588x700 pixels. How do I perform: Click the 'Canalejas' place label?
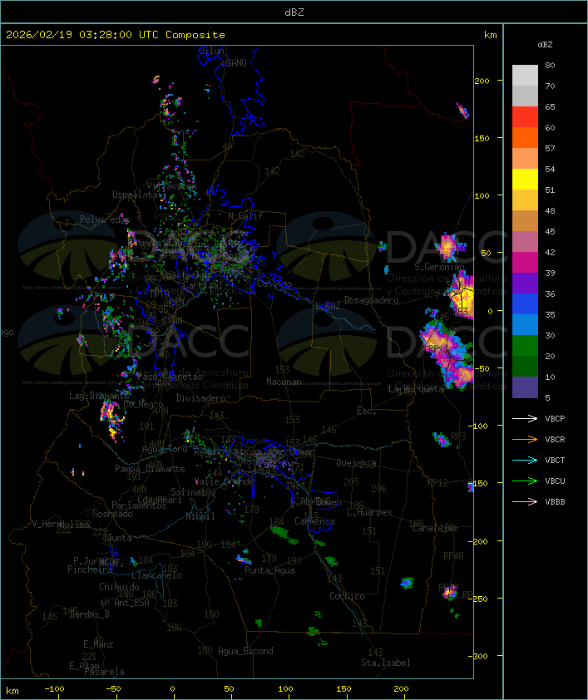(435, 528)
